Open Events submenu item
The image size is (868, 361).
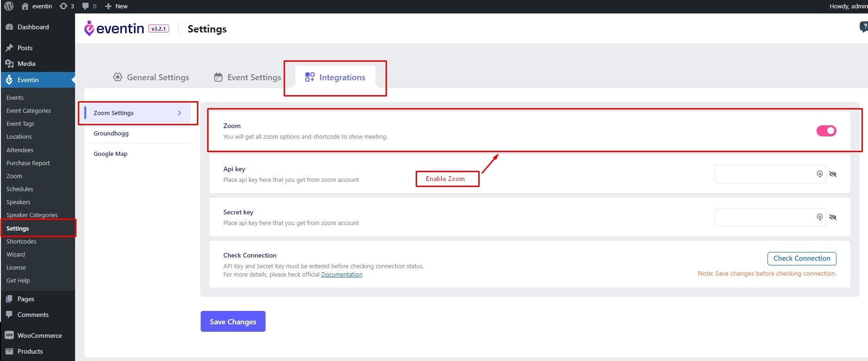[15, 97]
